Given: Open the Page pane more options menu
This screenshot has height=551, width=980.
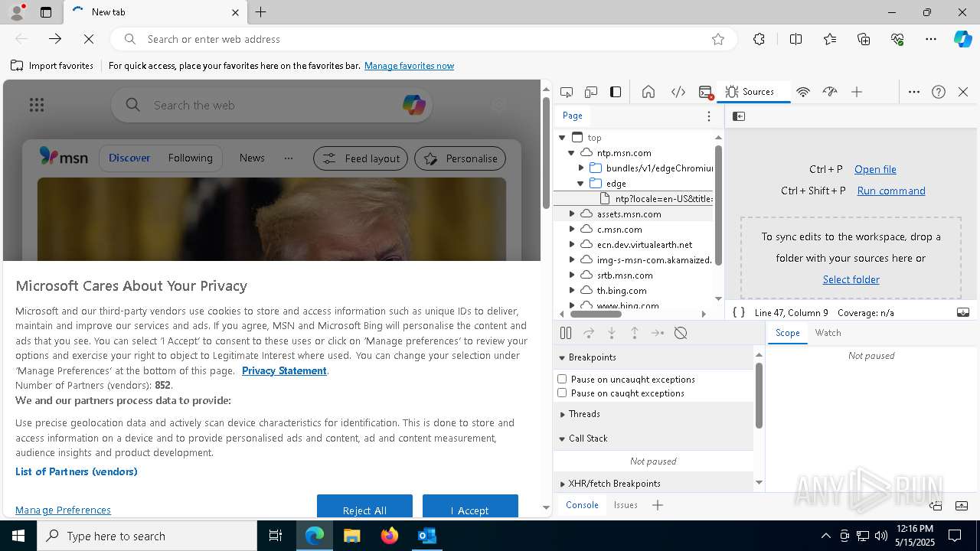Looking at the screenshot, I should pyautogui.click(x=709, y=116).
